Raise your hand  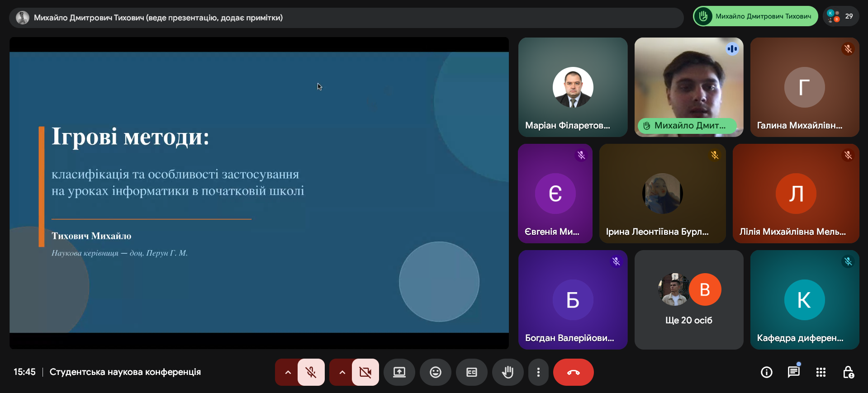coord(508,372)
